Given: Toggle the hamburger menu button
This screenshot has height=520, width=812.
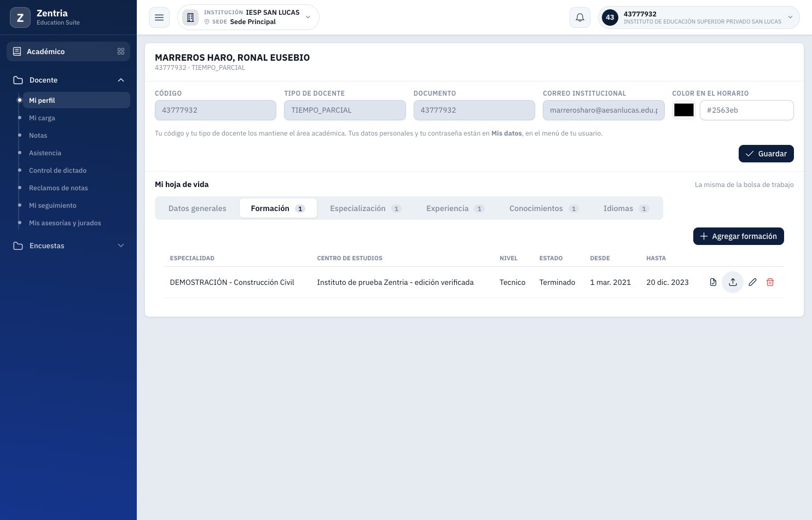Looking at the screenshot, I should click(159, 17).
